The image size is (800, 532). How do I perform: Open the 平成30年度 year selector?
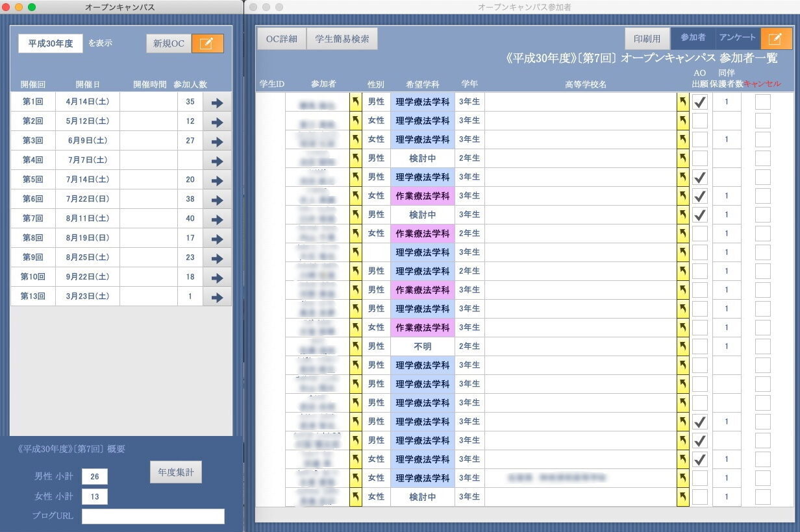[51, 43]
